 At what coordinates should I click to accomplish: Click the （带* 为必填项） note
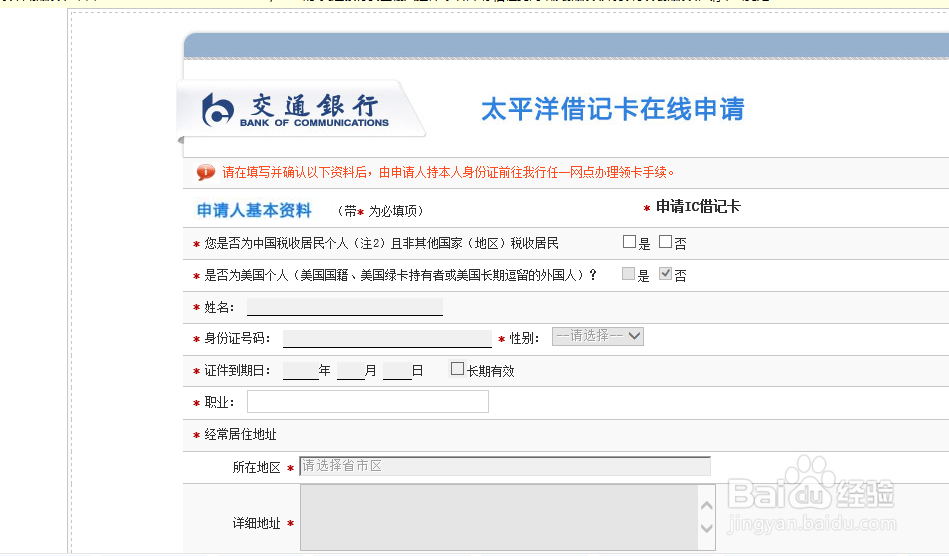click(379, 211)
